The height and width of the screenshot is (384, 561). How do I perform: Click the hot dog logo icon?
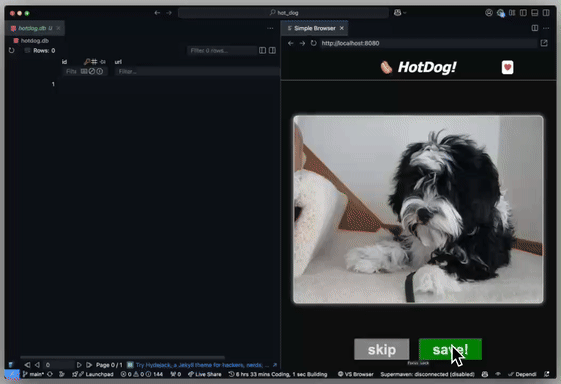point(386,67)
